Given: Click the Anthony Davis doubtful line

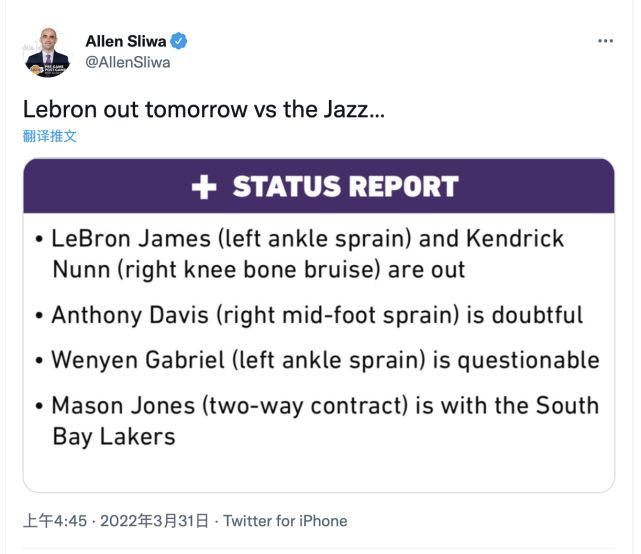Looking at the screenshot, I should point(317,315).
